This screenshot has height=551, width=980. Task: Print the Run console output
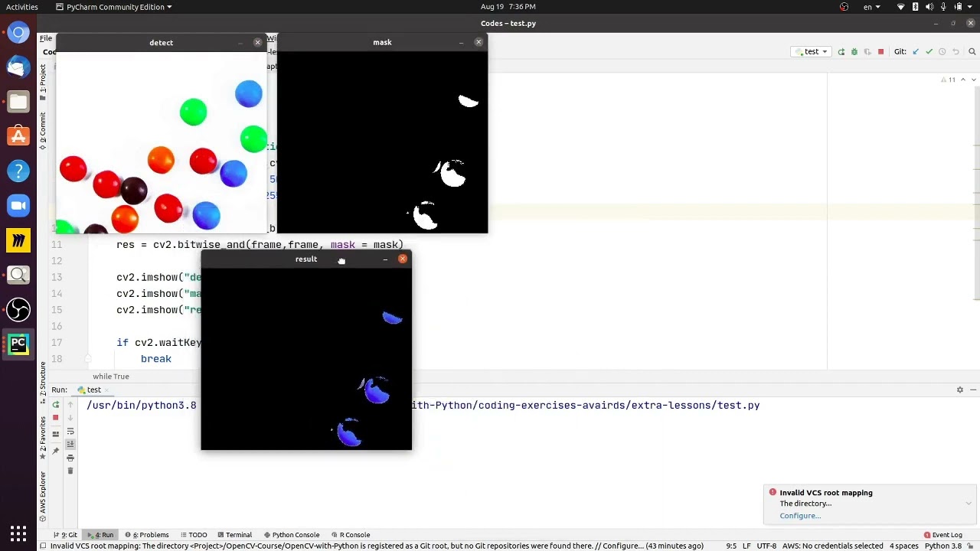70,458
